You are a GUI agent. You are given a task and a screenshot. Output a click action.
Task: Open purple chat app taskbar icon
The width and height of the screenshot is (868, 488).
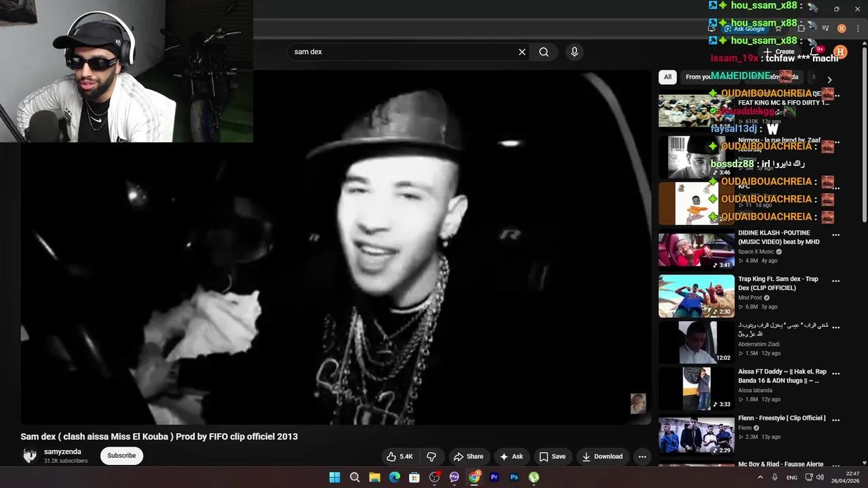454,477
